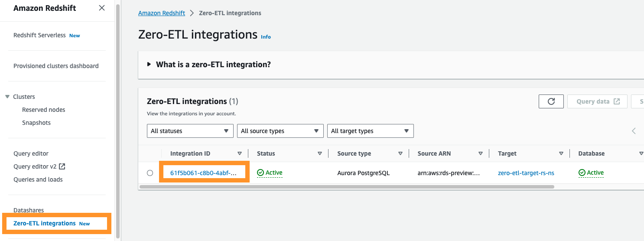The width and height of the screenshot is (644, 241).
Task: Select the radio button for integration 61f5b061
Action: coord(150,173)
